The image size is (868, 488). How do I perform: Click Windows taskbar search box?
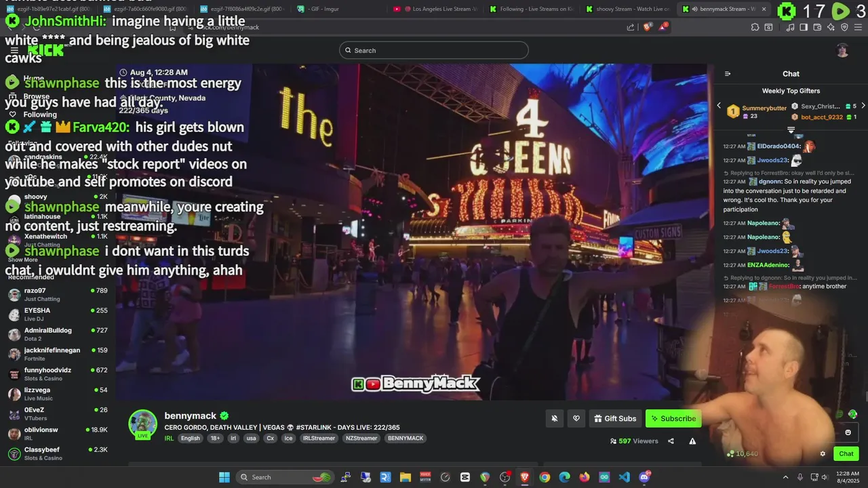pyautogui.click(x=285, y=477)
